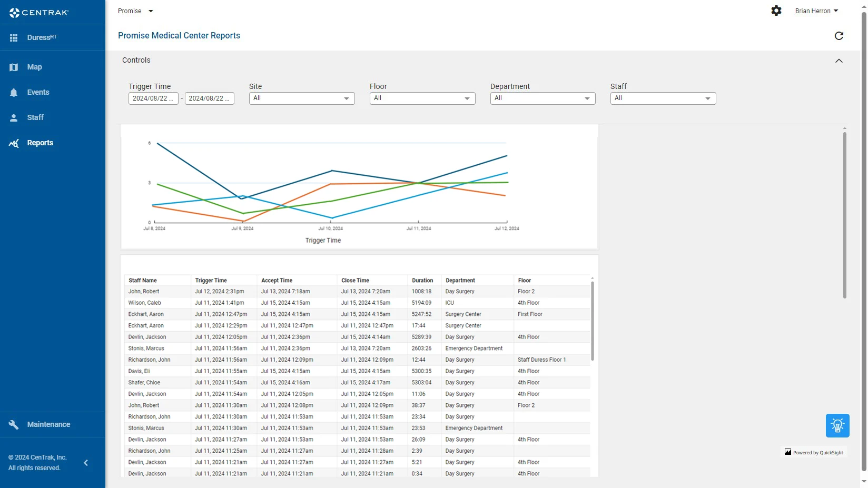The width and height of the screenshot is (868, 488).
Task: Select DuressRT in sidebar
Action: 42,38
